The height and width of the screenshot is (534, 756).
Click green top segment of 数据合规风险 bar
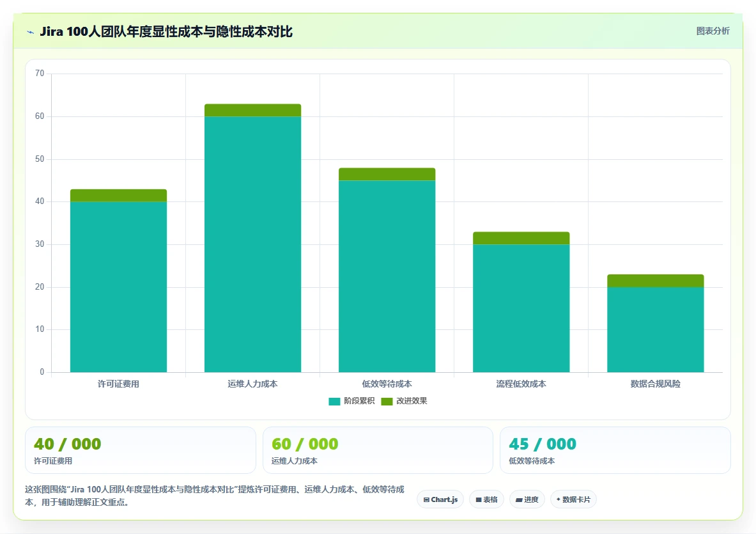pyautogui.click(x=655, y=281)
